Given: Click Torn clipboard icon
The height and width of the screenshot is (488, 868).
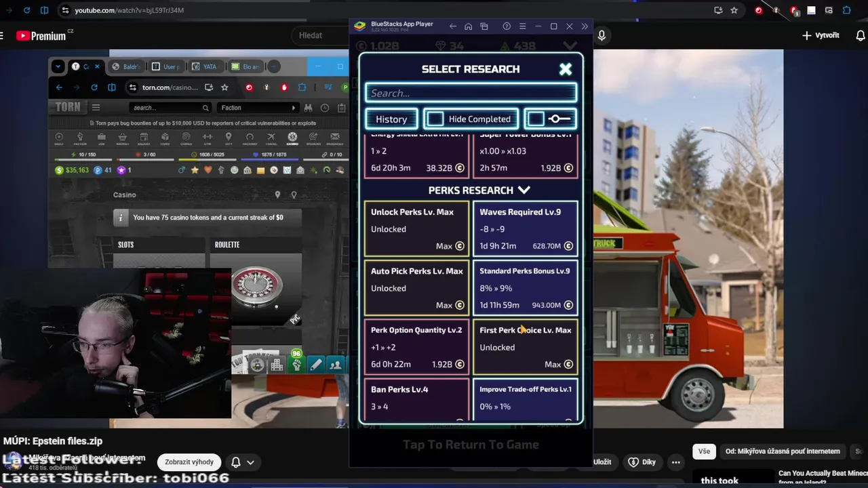Looking at the screenshot, I should 341,108.
